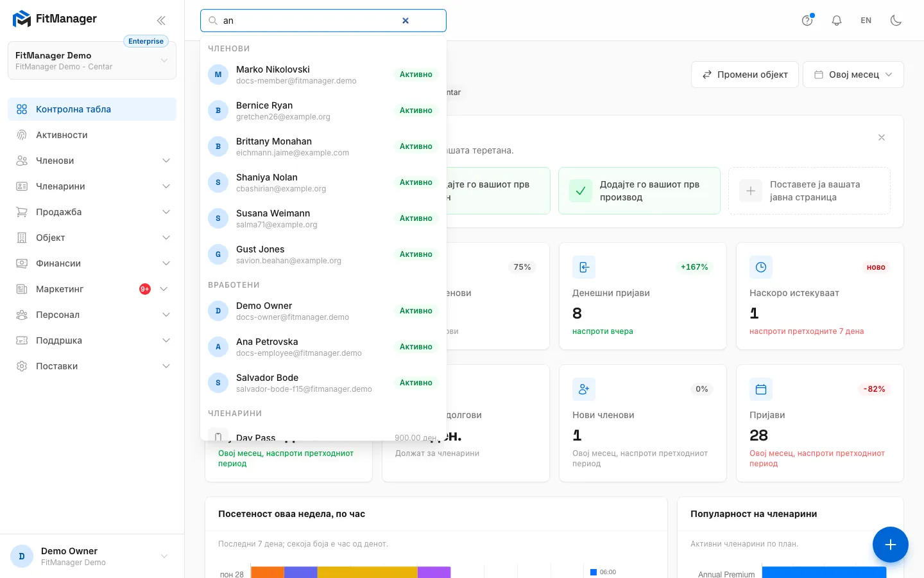Viewport: 924px width, 578px height.
Task: Expand the Продажба sidebar section
Action: (92, 212)
